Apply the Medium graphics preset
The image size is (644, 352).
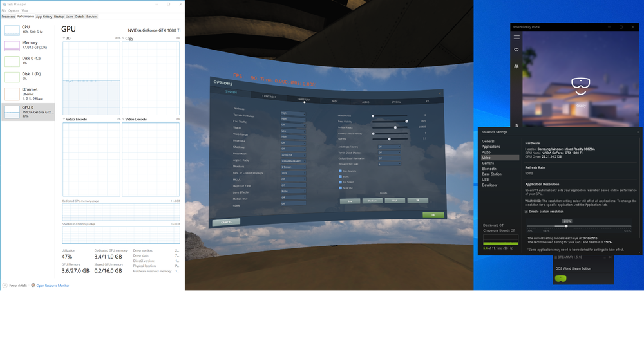[372, 201]
